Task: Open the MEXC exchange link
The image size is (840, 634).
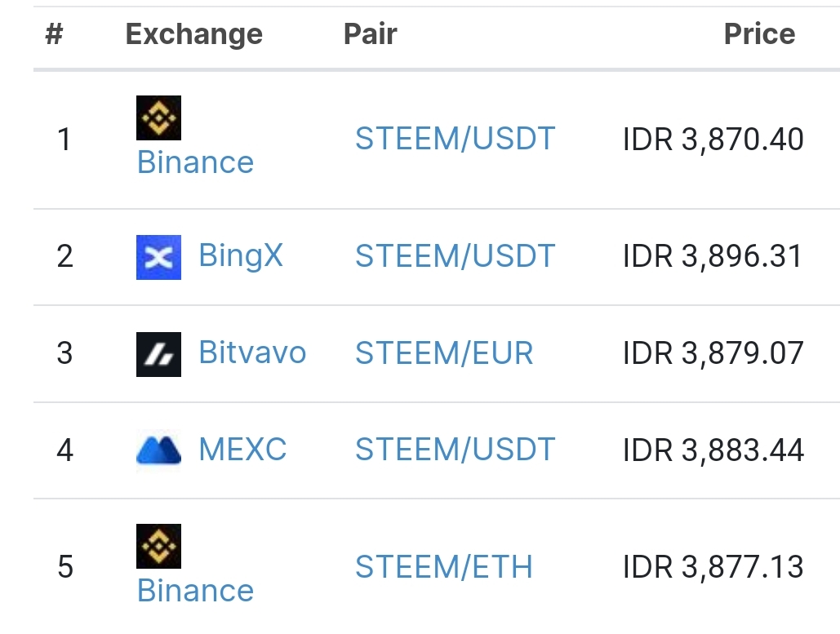Action: click(x=242, y=450)
